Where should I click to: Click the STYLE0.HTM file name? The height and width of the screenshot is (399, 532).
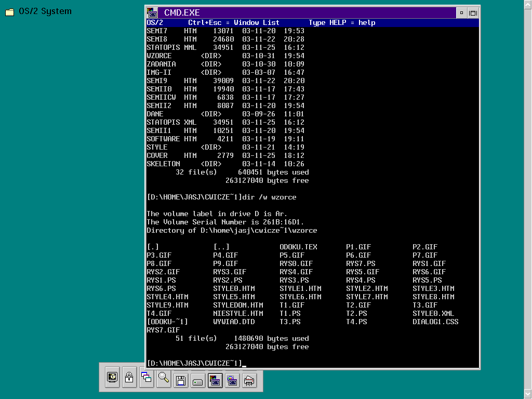tap(234, 288)
